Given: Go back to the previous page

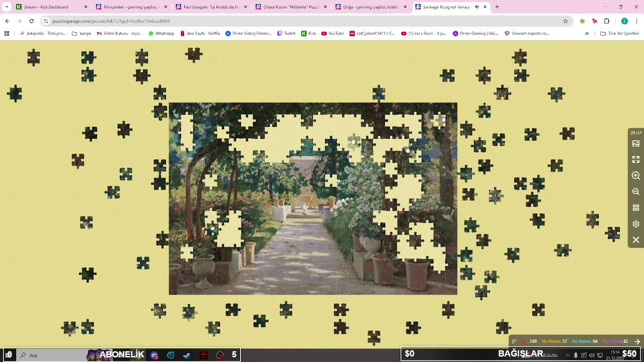Looking at the screenshot, I should click(x=7, y=21).
